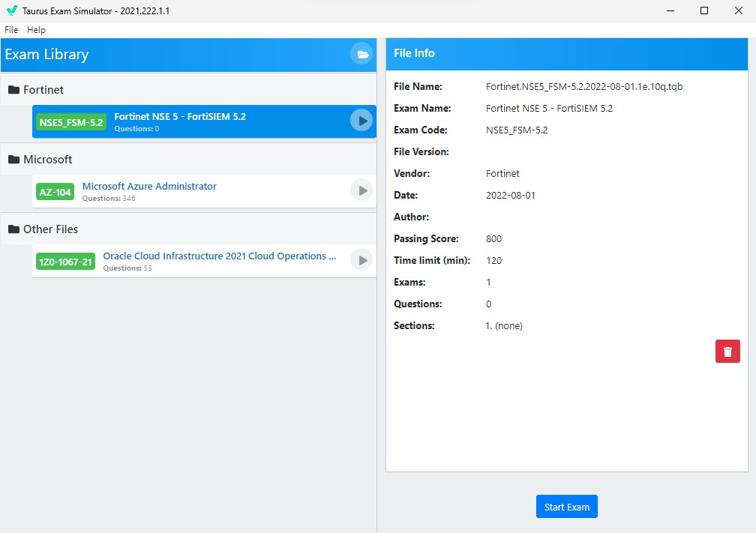Screen dimensions: 756x533
Task: Click the Exam Library heading
Action: coord(46,55)
